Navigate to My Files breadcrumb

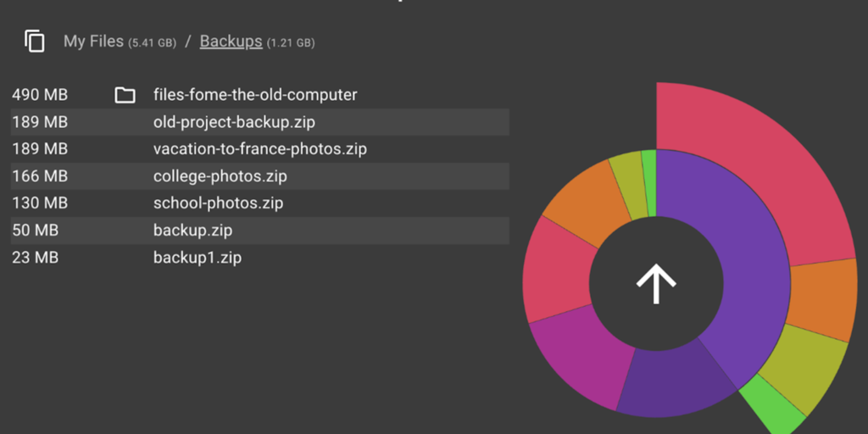point(94,41)
